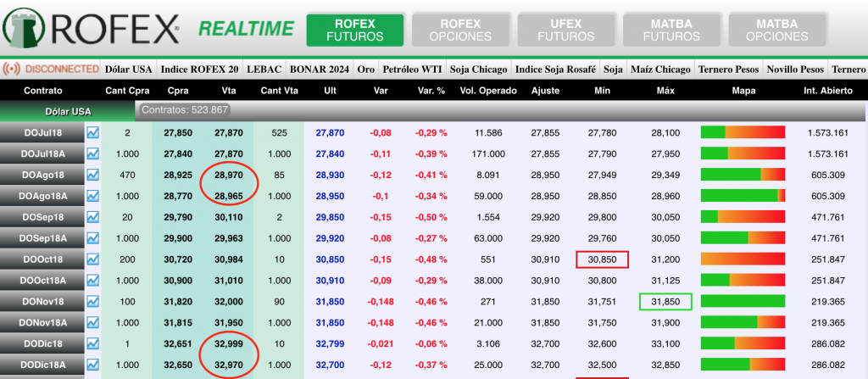868x379 pixels.
Task: Switch to UFEX Futuros tab
Action: [x=566, y=31]
